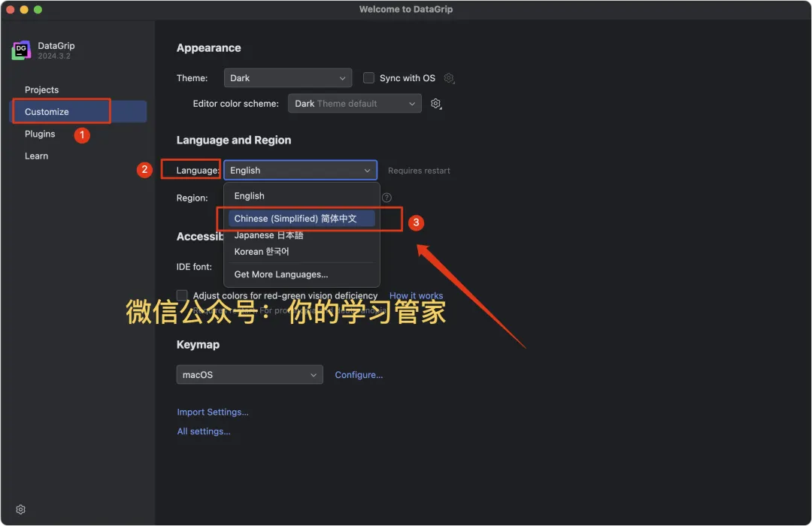Click Get More Languages... entry
Screen dimensions: 812x526
tap(301, 274)
